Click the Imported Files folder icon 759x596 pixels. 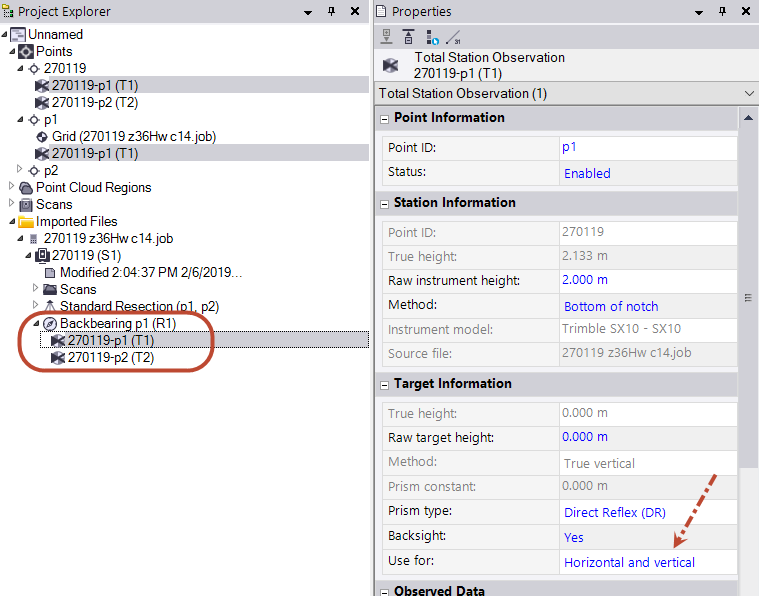tap(26, 222)
